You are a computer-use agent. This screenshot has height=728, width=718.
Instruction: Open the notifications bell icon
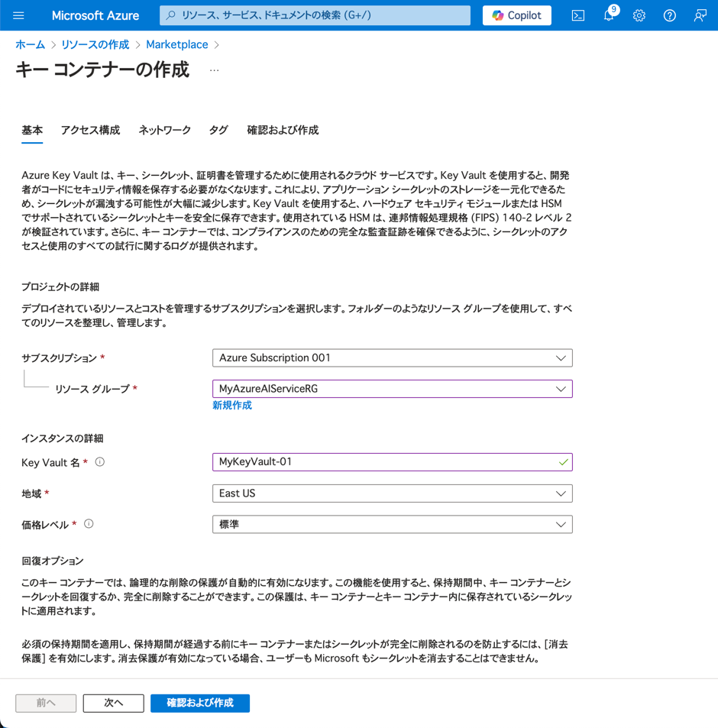pos(609,15)
